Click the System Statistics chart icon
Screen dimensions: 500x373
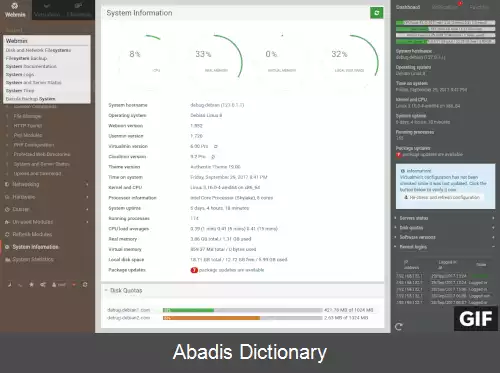tap(7, 259)
